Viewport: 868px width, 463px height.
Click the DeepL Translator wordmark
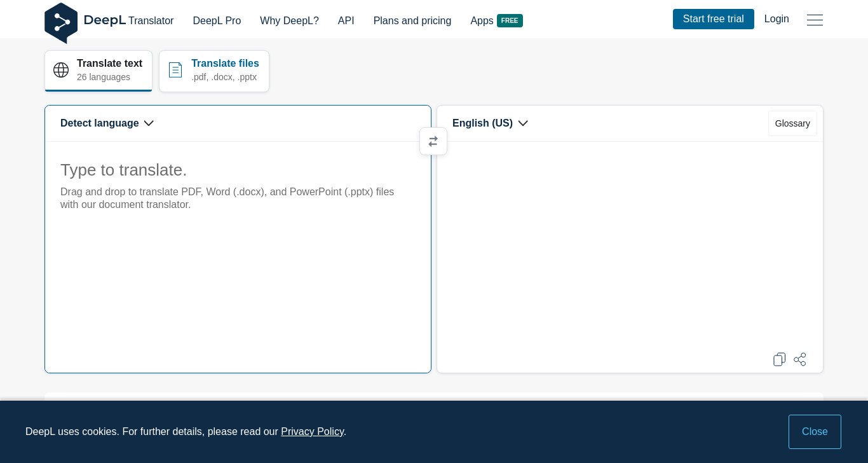[x=128, y=20]
